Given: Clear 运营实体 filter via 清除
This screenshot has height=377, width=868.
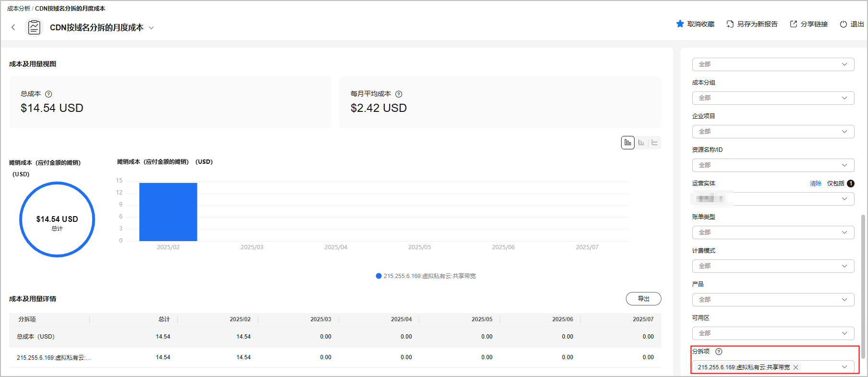Looking at the screenshot, I should click(815, 183).
